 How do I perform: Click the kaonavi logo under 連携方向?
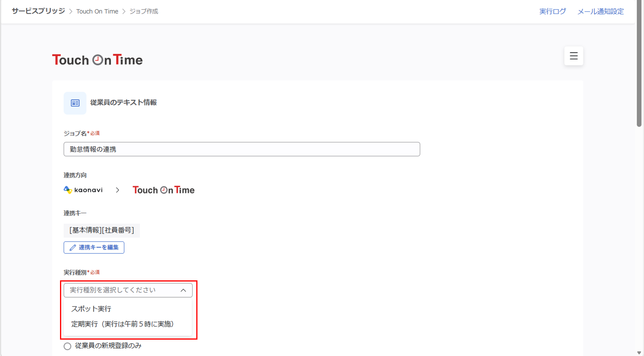coord(83,190)
